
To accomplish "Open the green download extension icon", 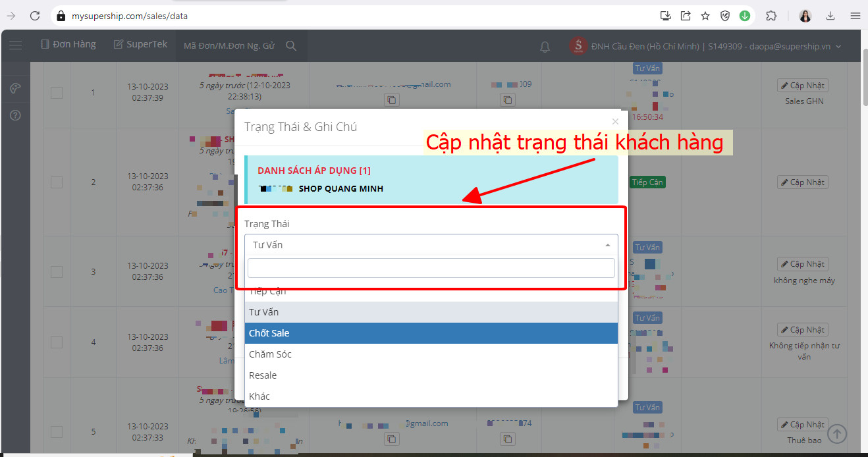I will click(x=745, y=16).
